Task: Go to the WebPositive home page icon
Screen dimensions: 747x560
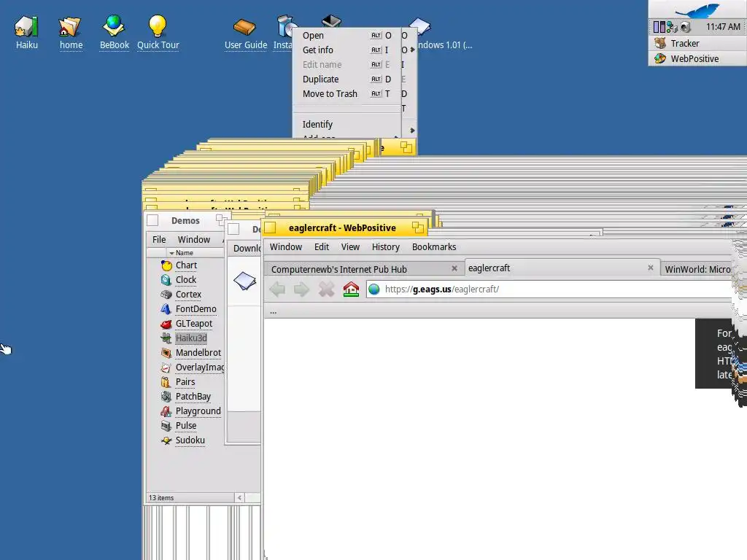Action: (351, 289)
